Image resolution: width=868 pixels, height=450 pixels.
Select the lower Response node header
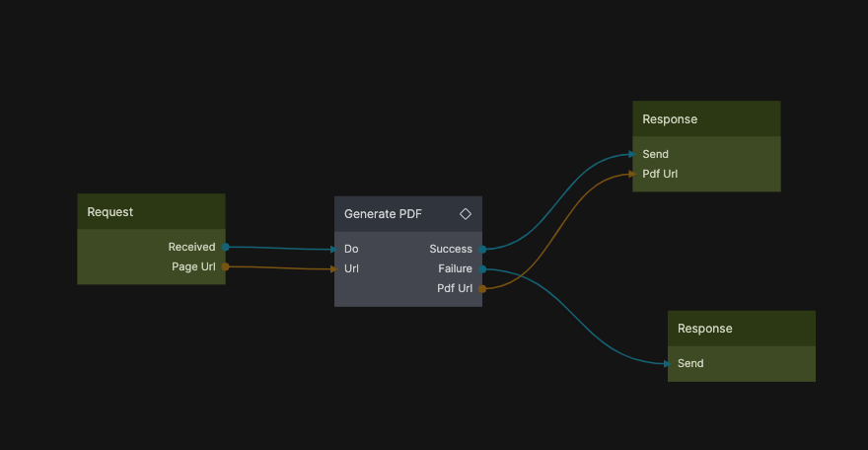pos(742,329)
